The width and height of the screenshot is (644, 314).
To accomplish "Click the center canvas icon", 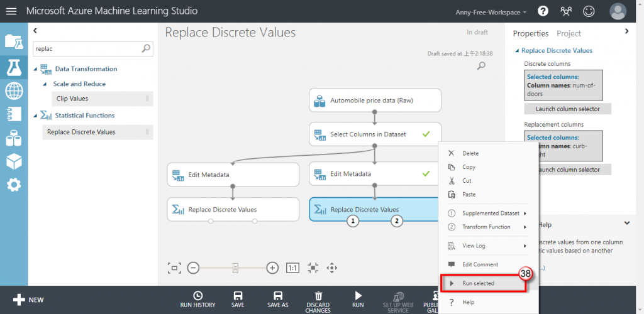I will click(x=313, y=268).
